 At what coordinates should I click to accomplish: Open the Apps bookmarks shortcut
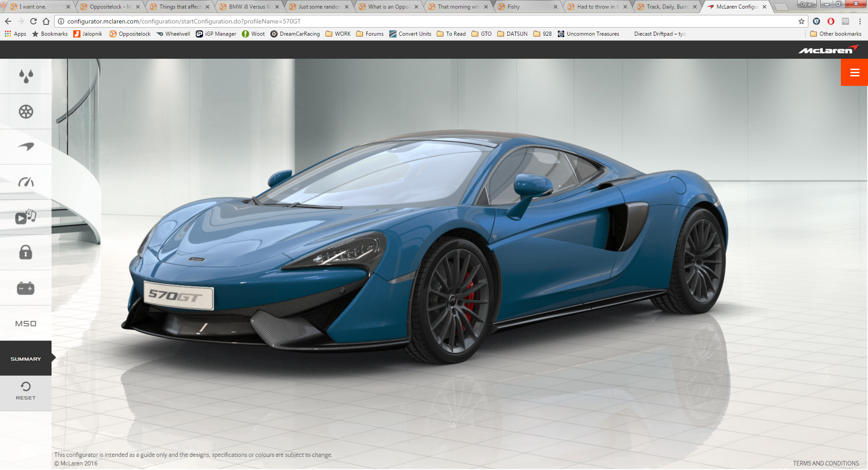(15, 34)
